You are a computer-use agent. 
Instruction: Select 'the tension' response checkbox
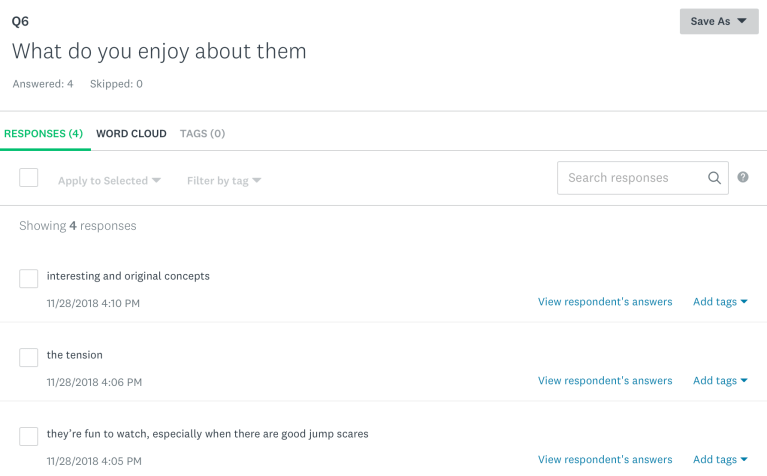point(29,358)
